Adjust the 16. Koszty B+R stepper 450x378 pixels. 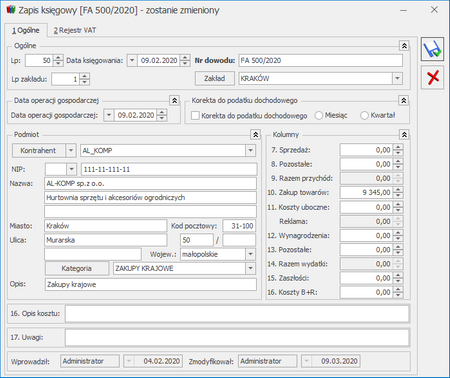398,292
